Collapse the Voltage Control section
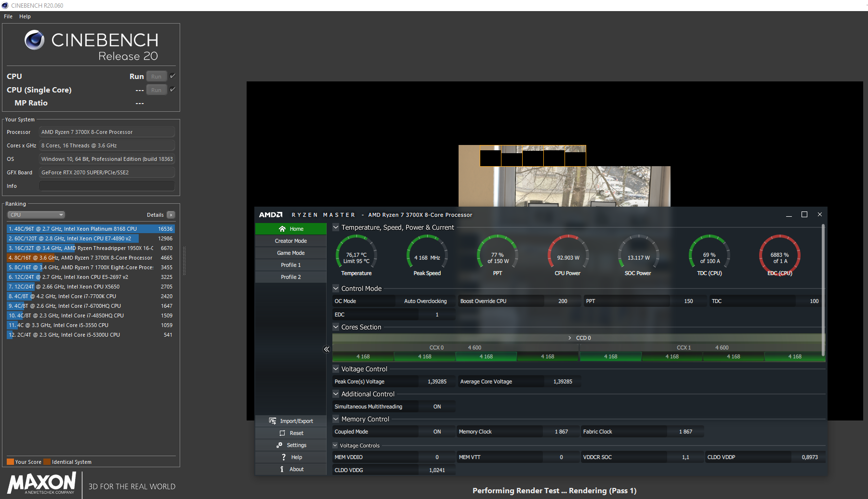The height and width of the screenshot is (499, 868). [x=336, y=369]
